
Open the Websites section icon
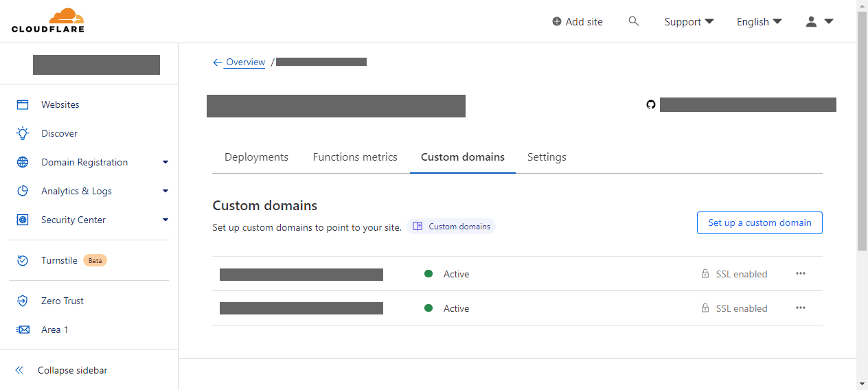point(23,104)
